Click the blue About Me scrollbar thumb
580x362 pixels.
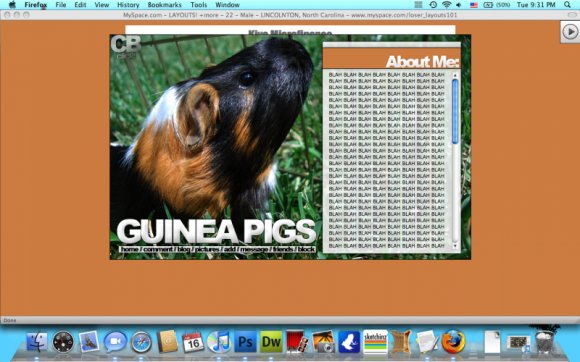[455, 112]
